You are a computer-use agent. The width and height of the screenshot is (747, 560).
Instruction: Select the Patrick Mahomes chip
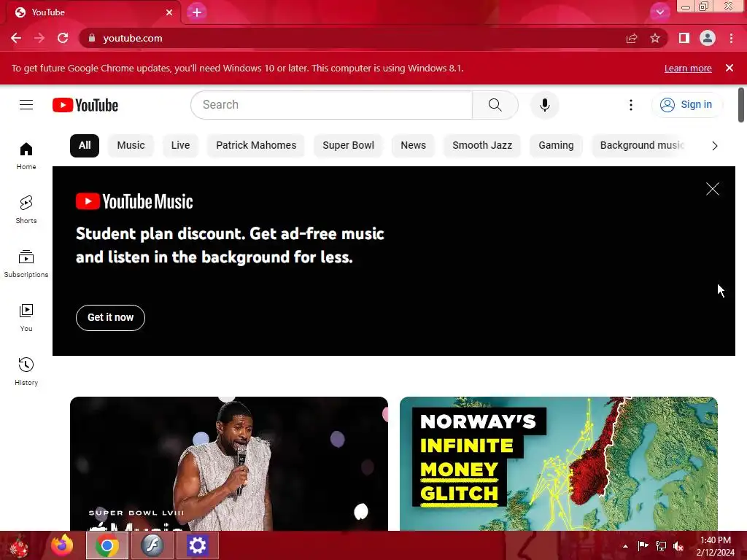click(x=256, y=145)
